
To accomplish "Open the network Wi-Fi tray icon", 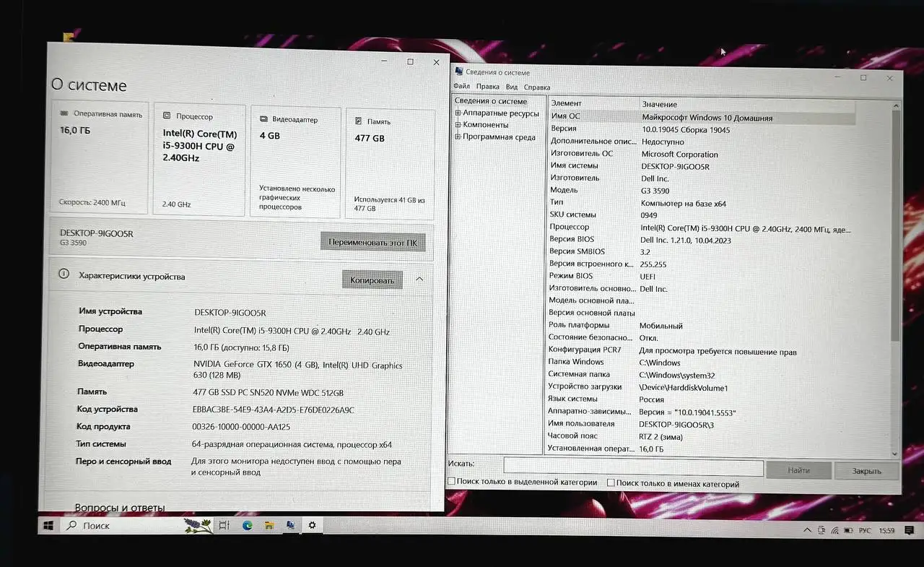I will [x=835, y=531].
